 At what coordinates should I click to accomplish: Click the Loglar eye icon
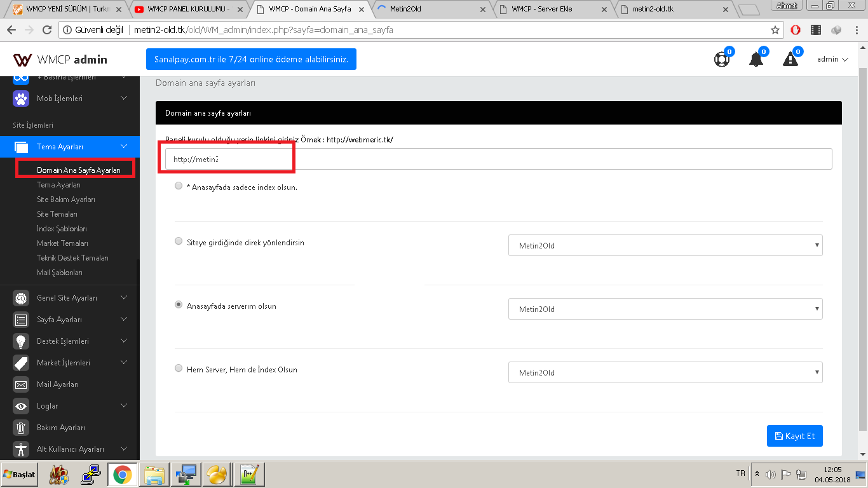[x=21, y=406]
